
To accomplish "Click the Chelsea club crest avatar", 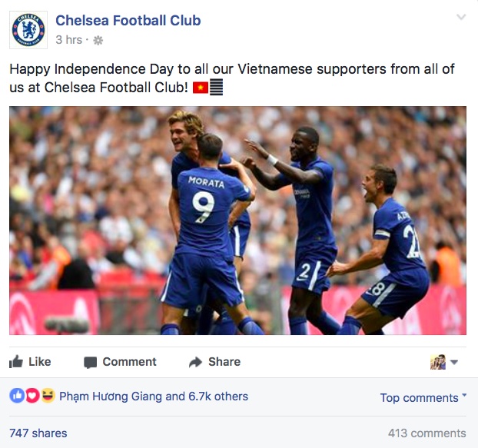I will tap(28, 30).
